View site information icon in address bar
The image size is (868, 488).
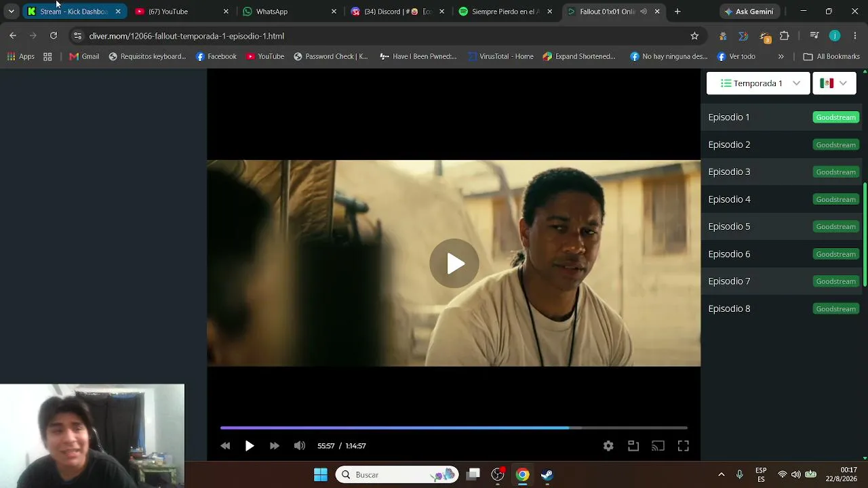[x=77, y=36]
